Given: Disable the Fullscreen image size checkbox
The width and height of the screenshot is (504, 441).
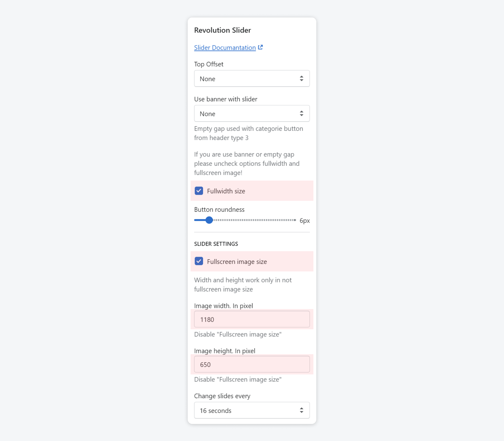Looking at the screenshot, I should (x=199, y=261).
